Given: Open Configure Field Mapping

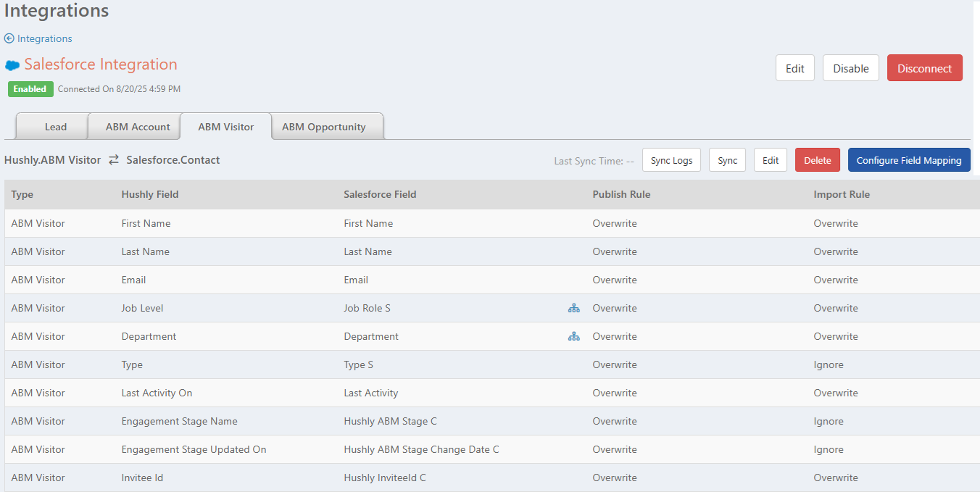Looking at the screenshot, I should click(x=909, y=160).
